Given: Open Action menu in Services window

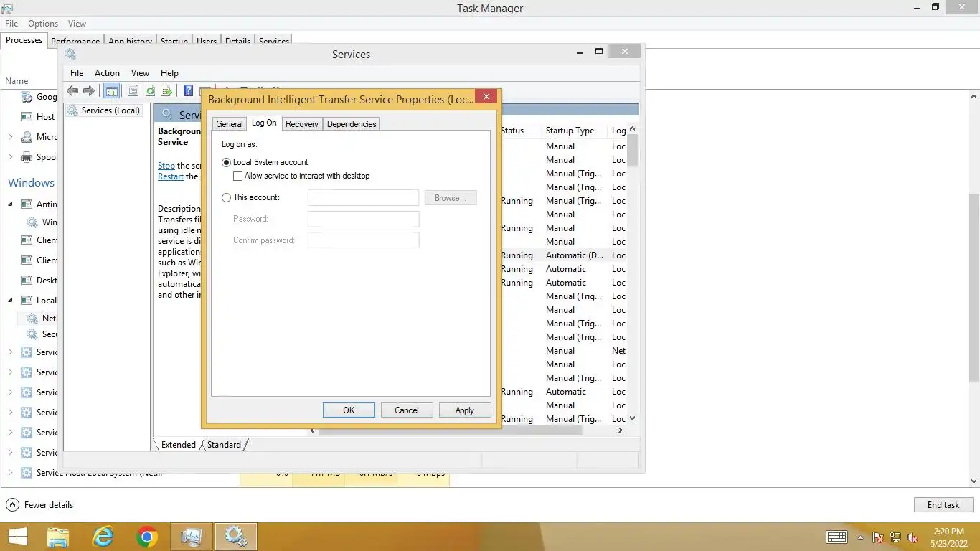Looking at the screenshot, I should click(107, 73).
